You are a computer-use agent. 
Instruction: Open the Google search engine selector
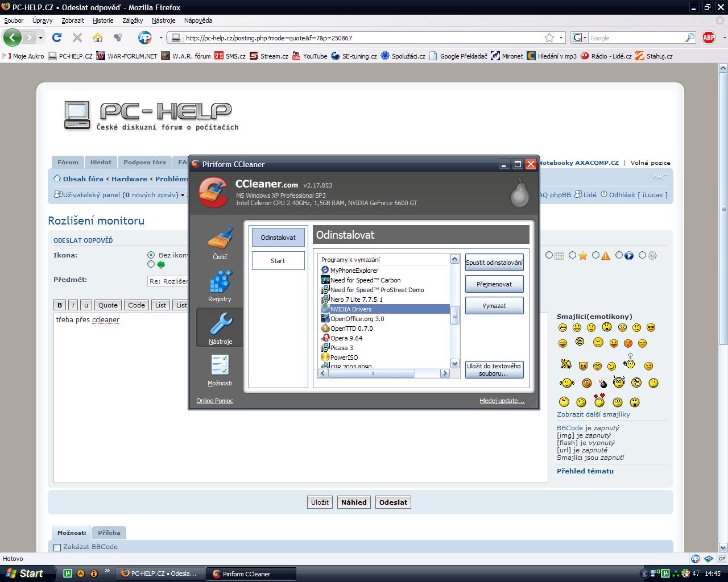tap(579, 38)
